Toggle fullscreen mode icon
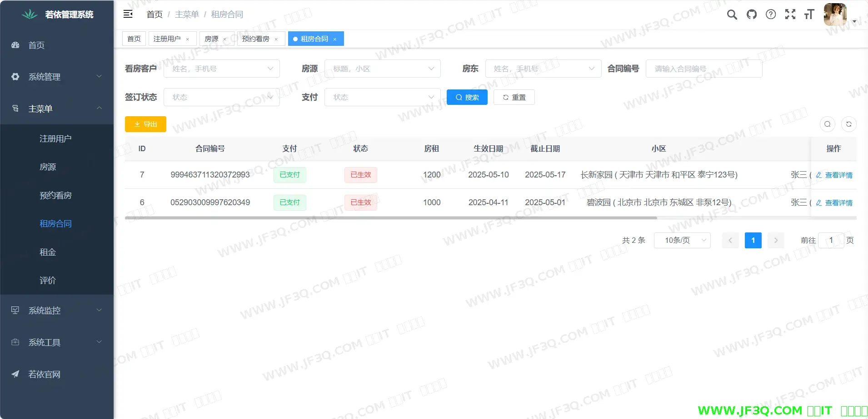 click(x=790, y=15)
